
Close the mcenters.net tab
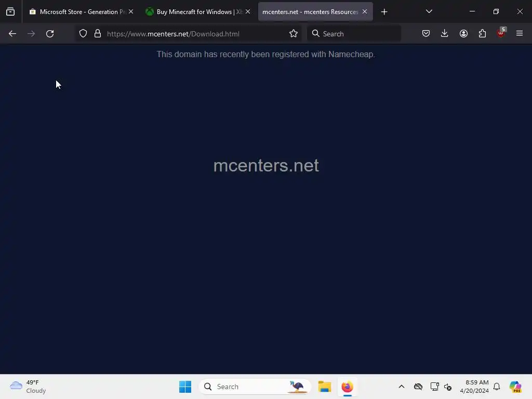tap(365, 11)
